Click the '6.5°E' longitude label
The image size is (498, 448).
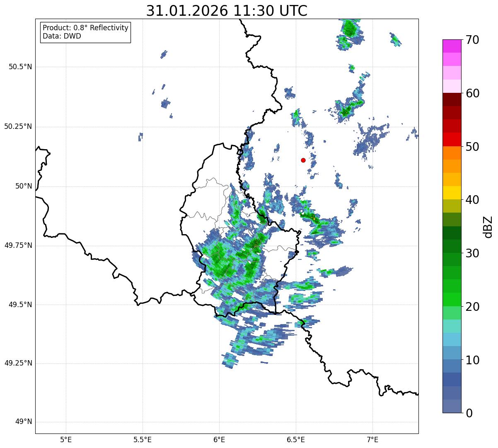296,439
